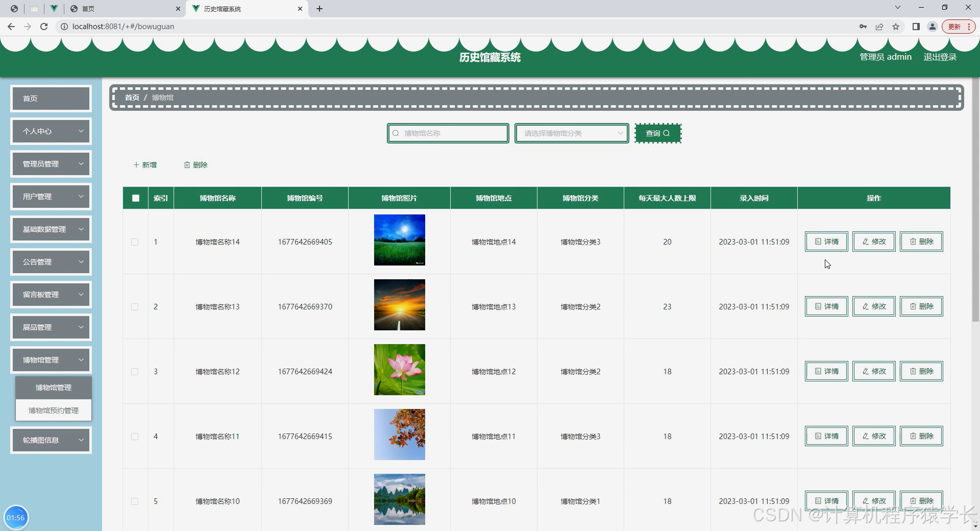Select checkbox for row 博物馆名称13

point(135,307)
